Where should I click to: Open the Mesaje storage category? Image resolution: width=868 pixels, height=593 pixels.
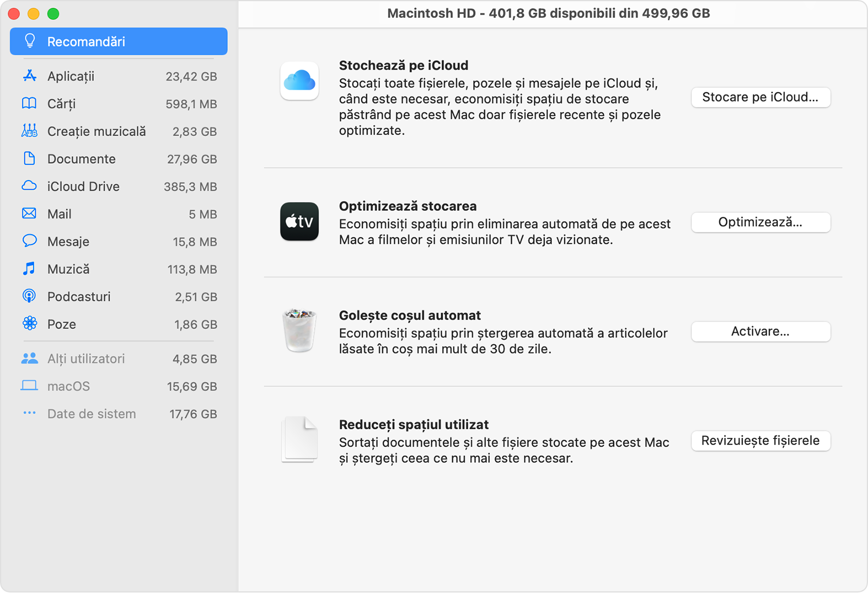[x=68, y=242]
